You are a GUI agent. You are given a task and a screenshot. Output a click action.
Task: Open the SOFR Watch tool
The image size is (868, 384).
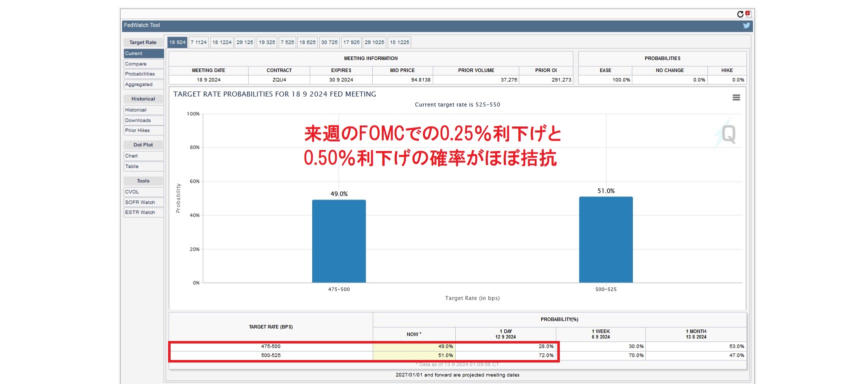click(x=144, y=202)
